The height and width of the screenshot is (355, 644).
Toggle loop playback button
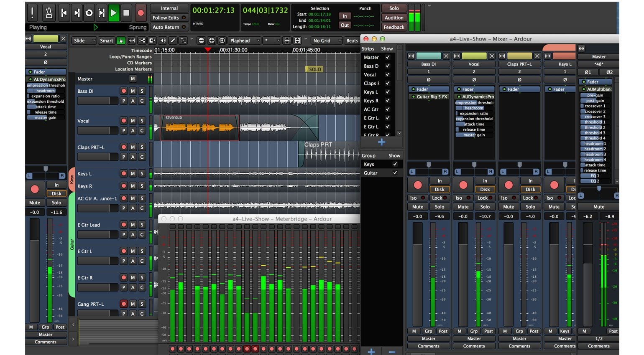click(x=89, y=13)
